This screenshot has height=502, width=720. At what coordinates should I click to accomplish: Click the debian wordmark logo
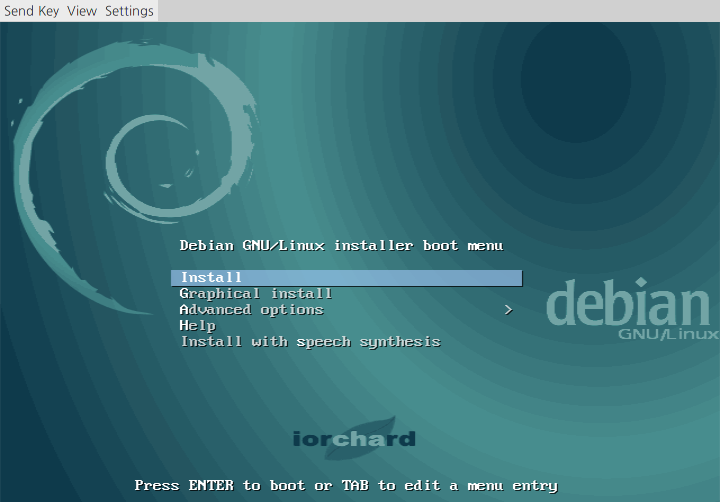click(x=627, y=303)
